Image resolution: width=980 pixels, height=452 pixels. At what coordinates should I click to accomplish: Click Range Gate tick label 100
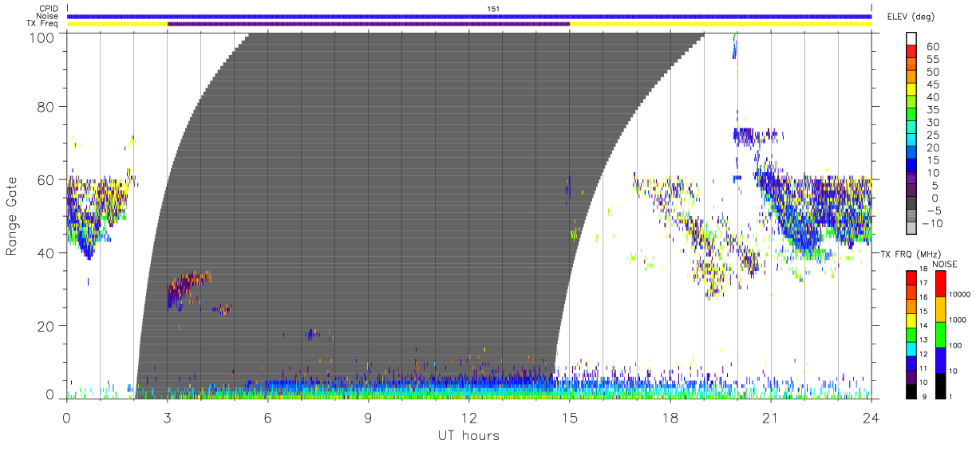tap(41, 37)
